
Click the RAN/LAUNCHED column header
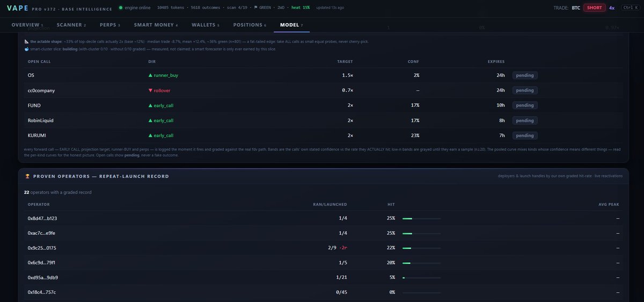point(330,205)
